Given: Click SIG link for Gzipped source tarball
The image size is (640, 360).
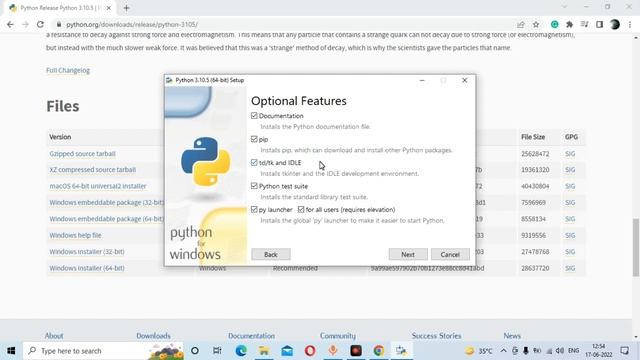Looking at the screenshot, I should pyautogui.click(x=570, y=154).
